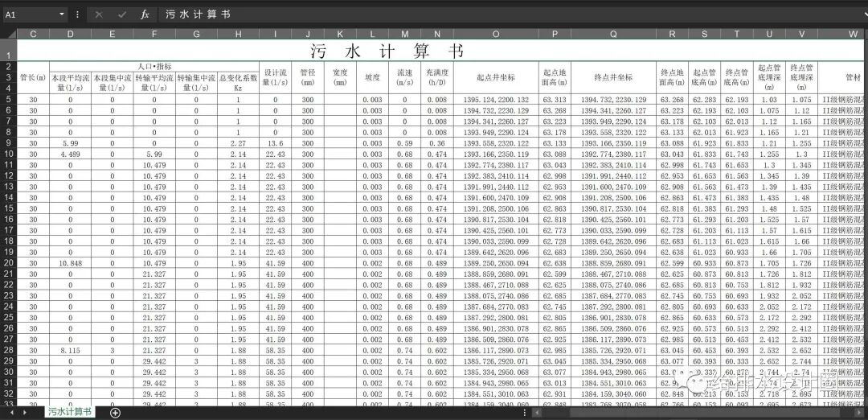The image size is (868, 420).
Task: Select row 28 header
Action: click(x=8, y=350)
